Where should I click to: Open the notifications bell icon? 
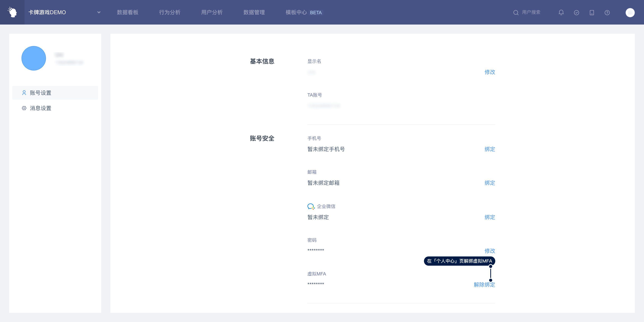[x=561, y=12]
